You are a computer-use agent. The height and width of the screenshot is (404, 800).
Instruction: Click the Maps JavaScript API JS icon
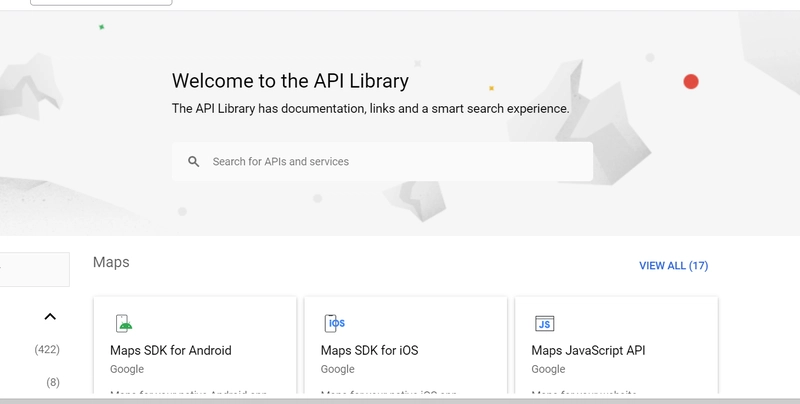pyautogui.click(x=544, y=323)
